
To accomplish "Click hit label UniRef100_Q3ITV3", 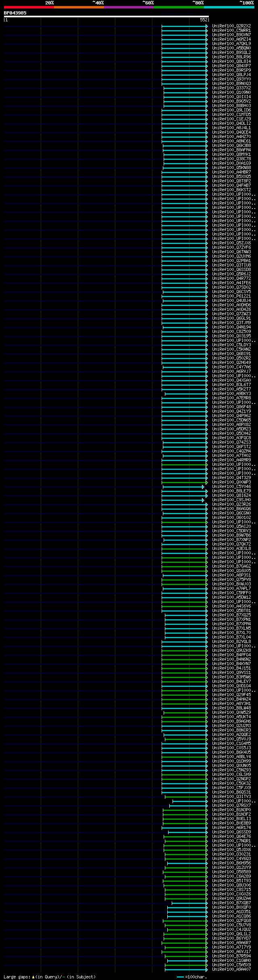I will pos(231,797).
